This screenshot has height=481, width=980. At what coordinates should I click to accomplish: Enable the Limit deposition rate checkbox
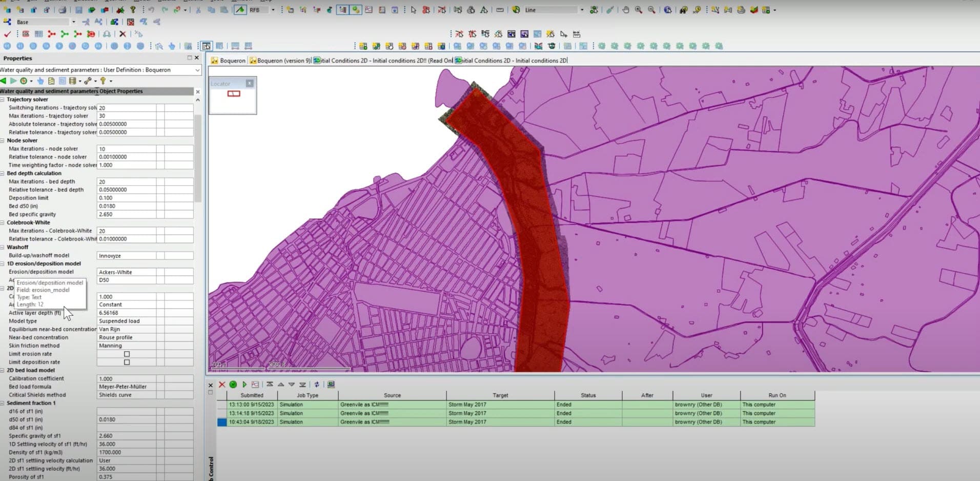pyautogui.click(x=126, y=362)
